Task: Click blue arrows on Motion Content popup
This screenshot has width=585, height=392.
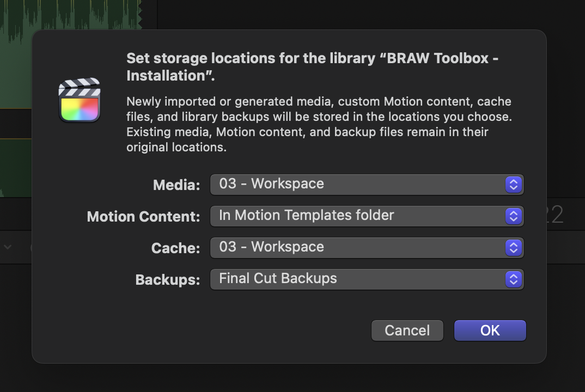Action: tap(513, 216)
